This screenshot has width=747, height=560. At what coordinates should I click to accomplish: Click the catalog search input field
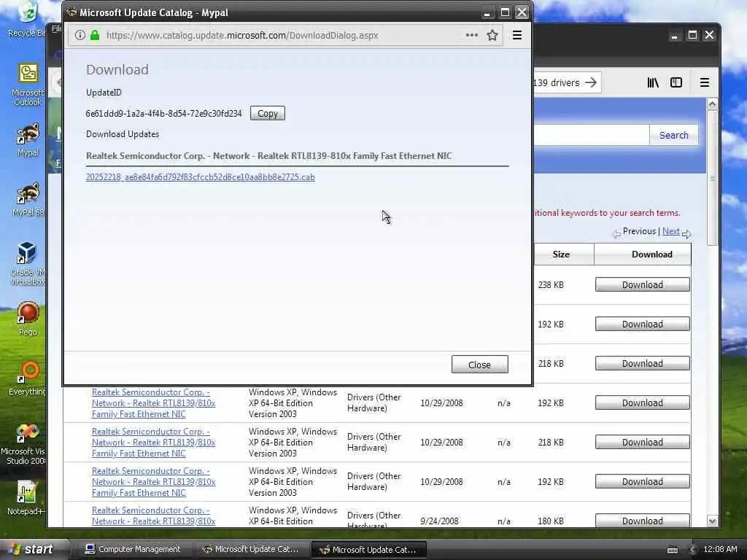click(x=591, y=135)
